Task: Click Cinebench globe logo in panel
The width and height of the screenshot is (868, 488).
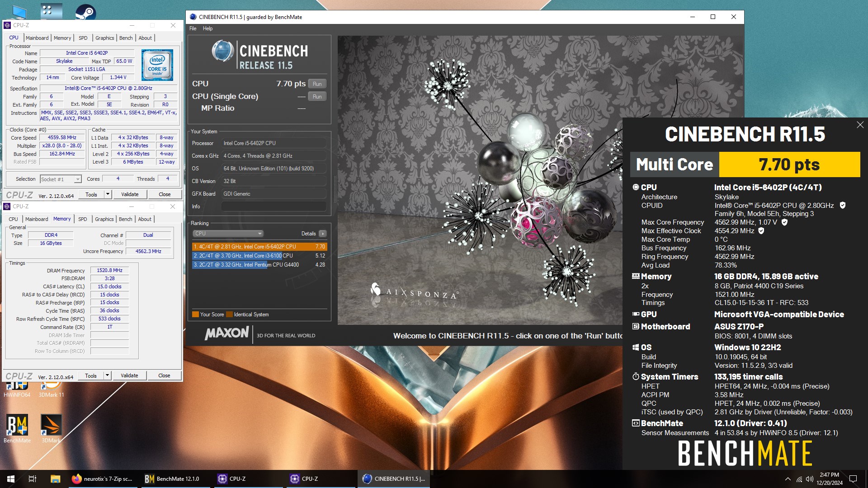Action: tap(222, 51)
